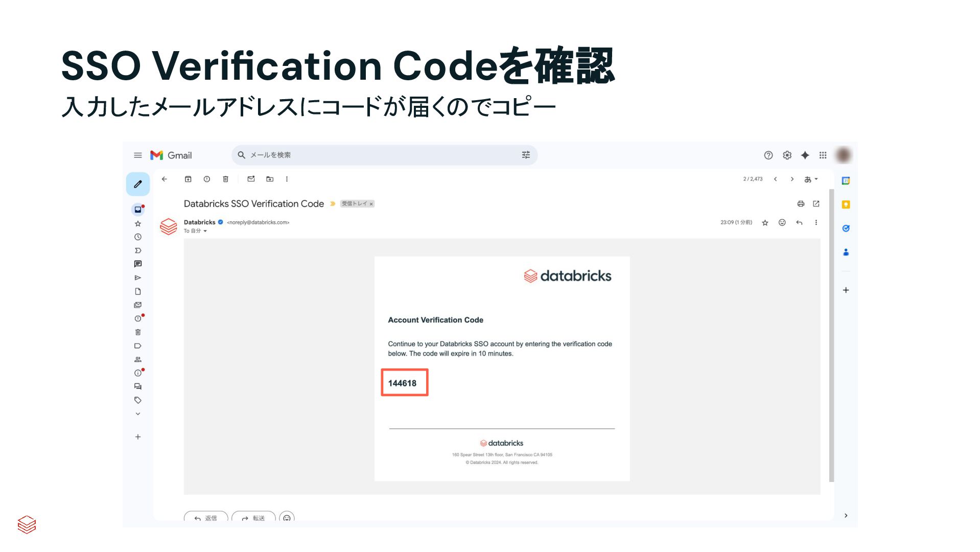
Task: Get add-ons via side panel plus
Action: [x=846, y=290]
